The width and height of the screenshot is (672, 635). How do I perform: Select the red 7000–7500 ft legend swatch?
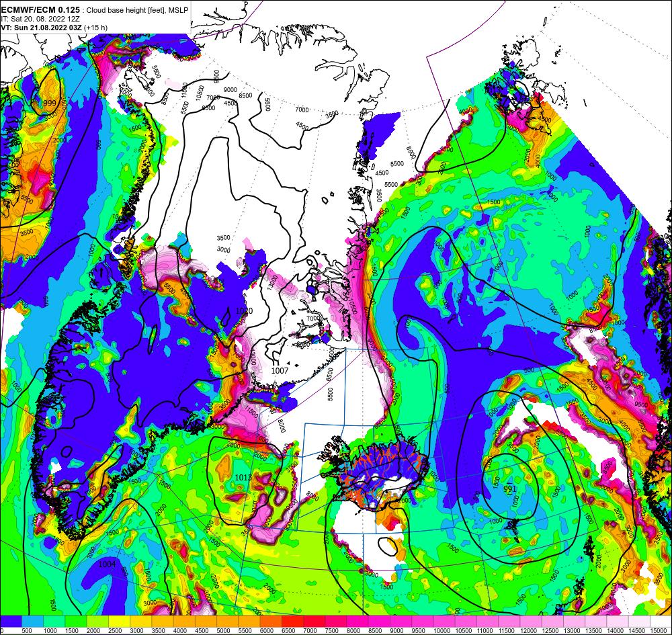(x=314, y=622)
